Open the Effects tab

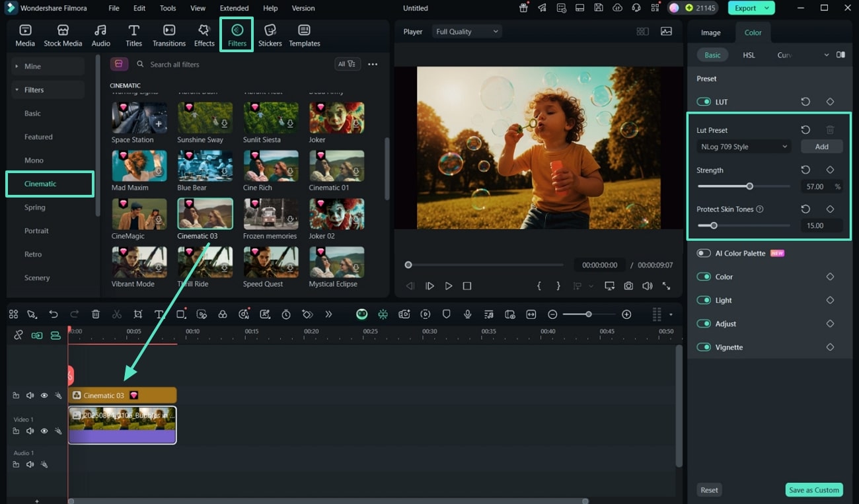pos(204,36)
